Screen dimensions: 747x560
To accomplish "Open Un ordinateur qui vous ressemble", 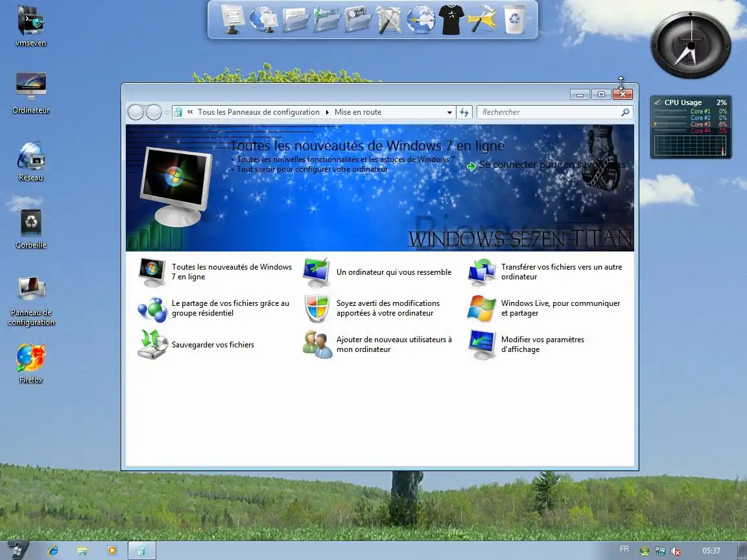I will 377,272.
